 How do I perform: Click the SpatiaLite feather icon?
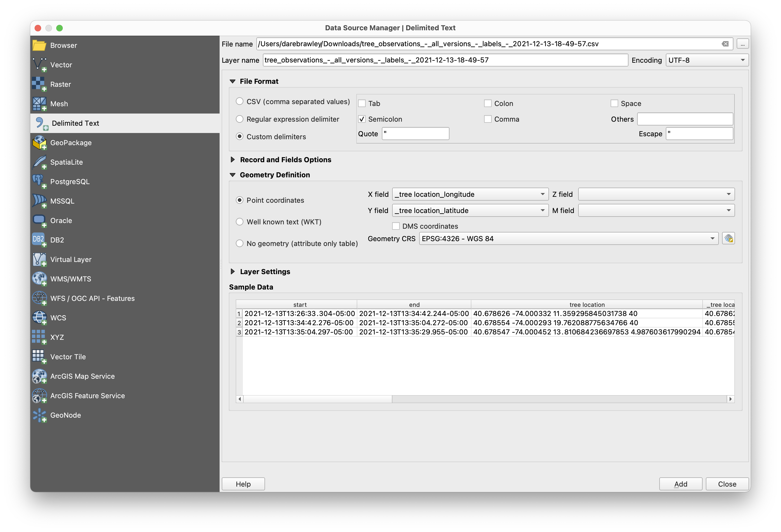click(39, 162)
